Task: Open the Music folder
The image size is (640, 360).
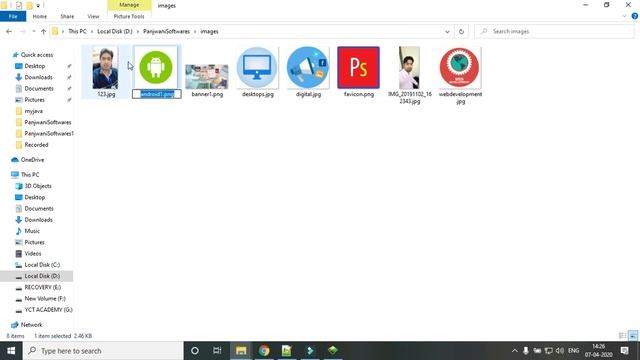Action: pyautogui.click(x=32, y=231)
